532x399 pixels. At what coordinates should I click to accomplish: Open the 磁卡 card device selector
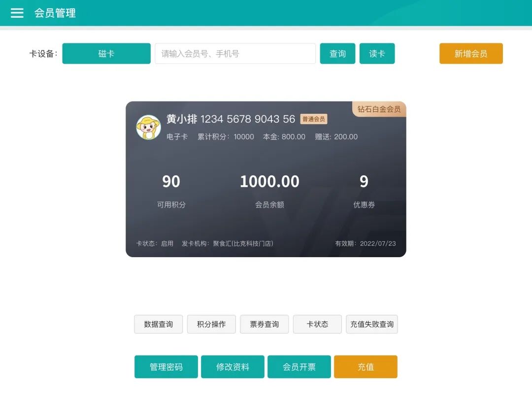click(x=106, y=54)
